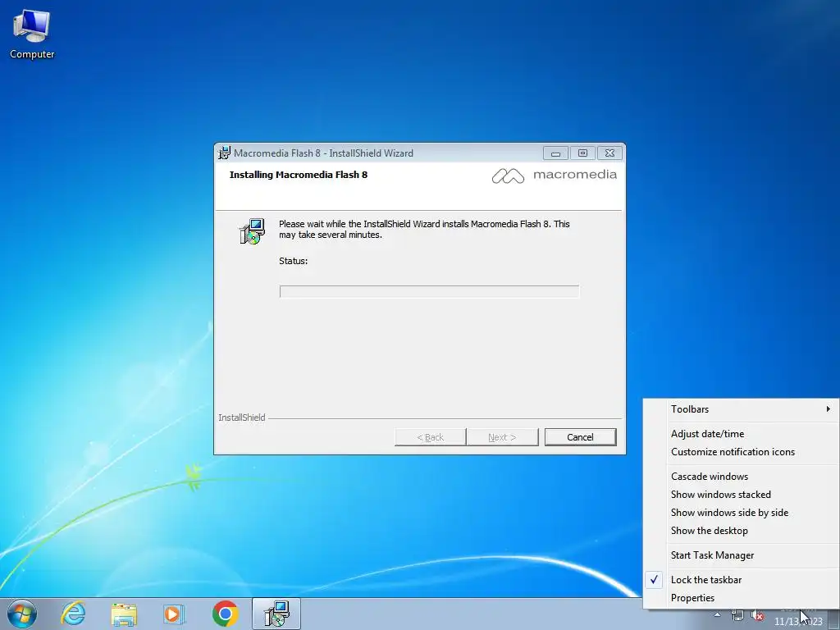Cancel the Flash 8 installation

pos(580,437)
